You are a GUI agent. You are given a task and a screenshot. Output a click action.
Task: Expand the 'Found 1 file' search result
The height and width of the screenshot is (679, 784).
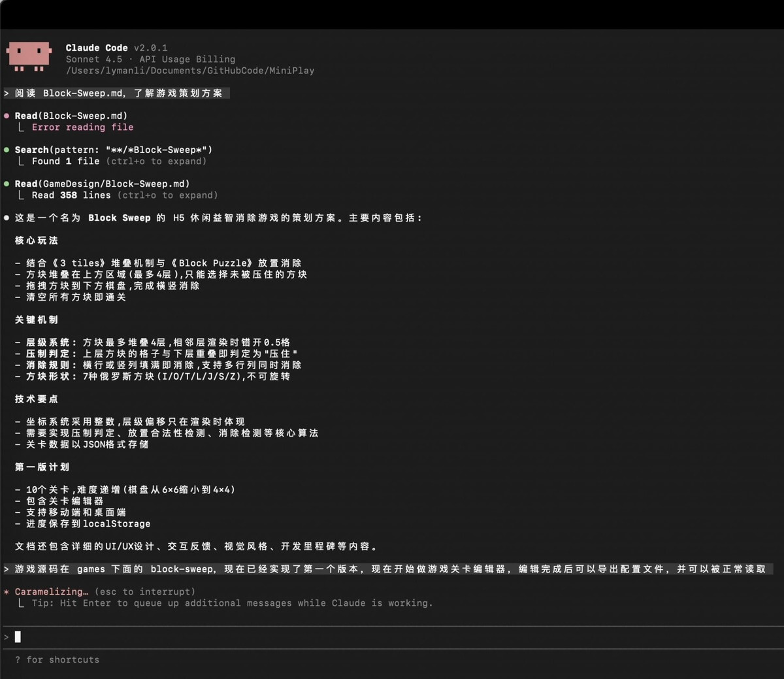tap(65, 161)
